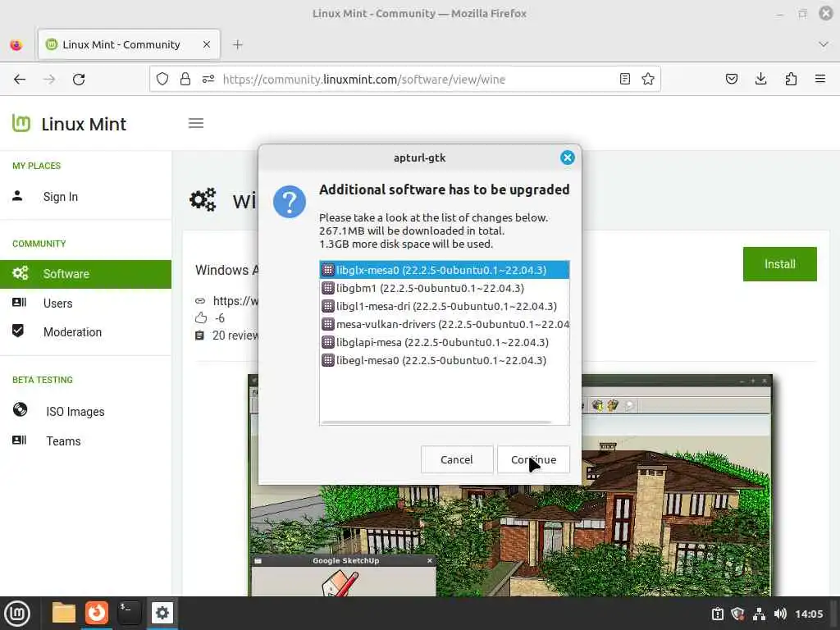Reload the current page
Screen dimensions: 840x630
click(x=79, y=80)
